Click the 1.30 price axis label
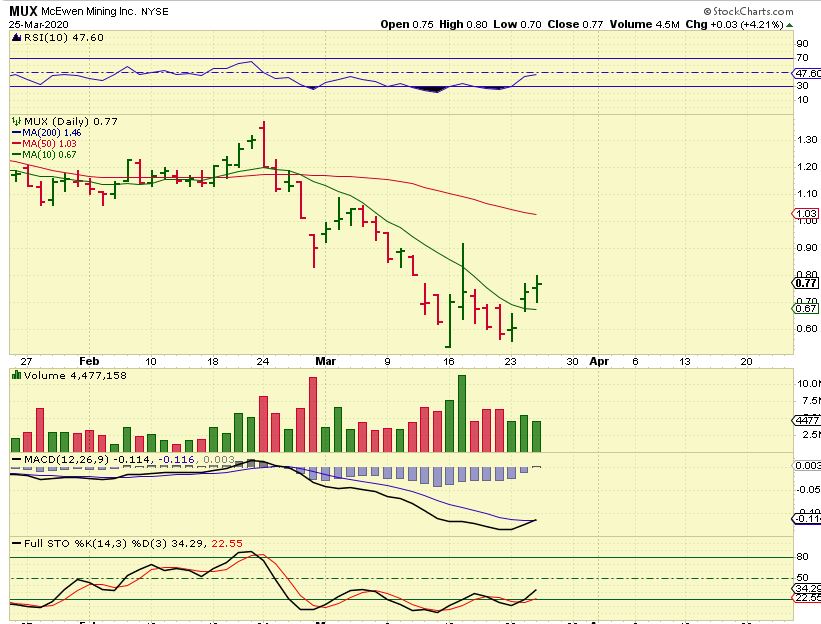821x624 pixels. point(807,140)
